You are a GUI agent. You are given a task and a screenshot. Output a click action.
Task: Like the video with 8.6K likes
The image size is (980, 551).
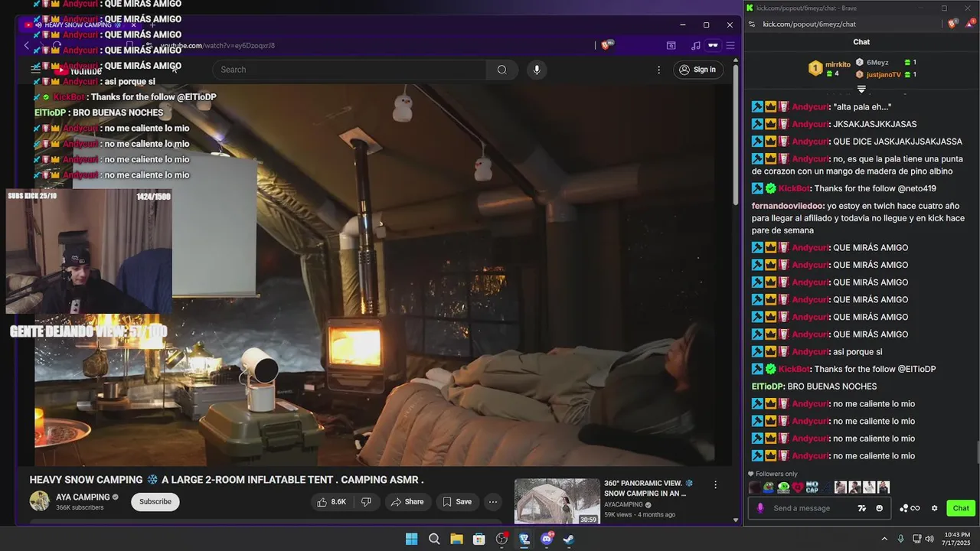pos(332,502)
